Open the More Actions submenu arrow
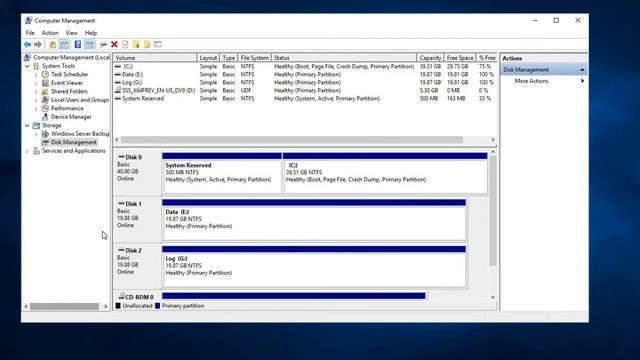This screenshot has width=640, height=360. [582, 81]
